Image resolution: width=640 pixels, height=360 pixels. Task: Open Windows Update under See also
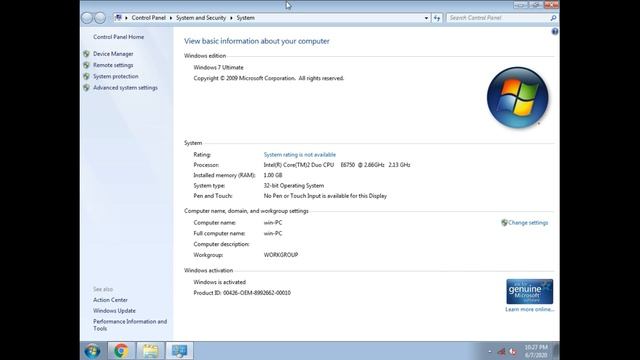114,311
